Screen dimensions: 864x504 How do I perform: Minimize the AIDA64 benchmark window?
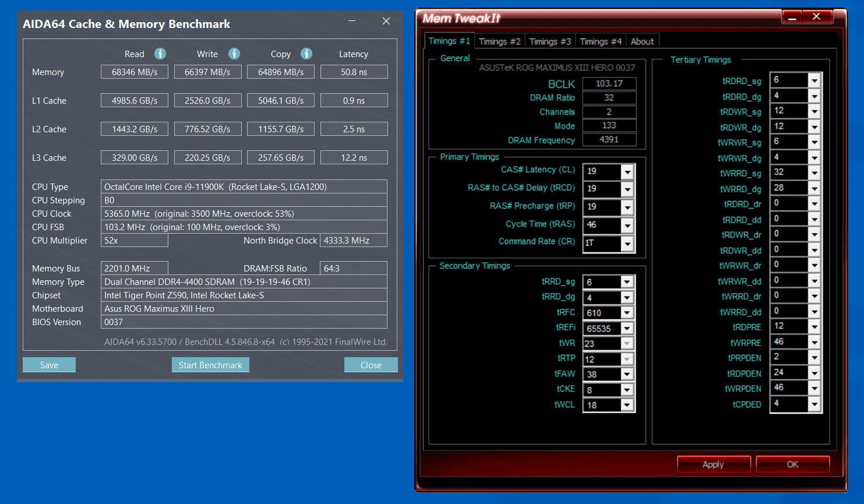tap(352, 21)
